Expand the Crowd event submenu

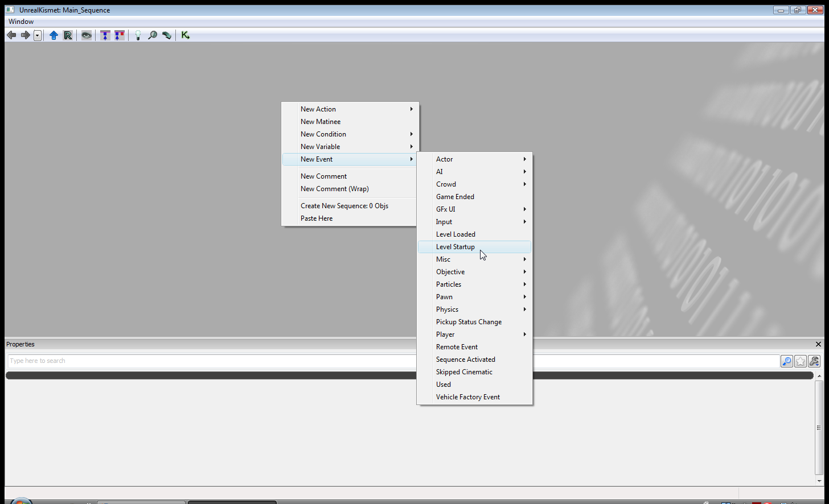[x=475, y=184]
